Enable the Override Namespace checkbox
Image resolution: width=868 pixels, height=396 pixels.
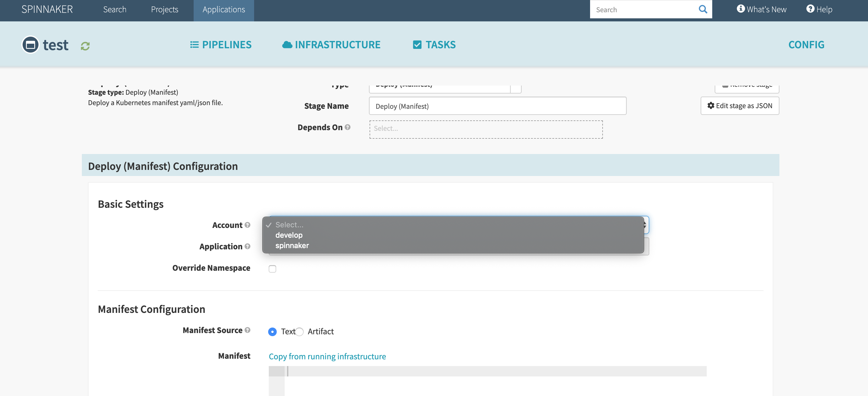pyautogui.click(x=272, y=269)
